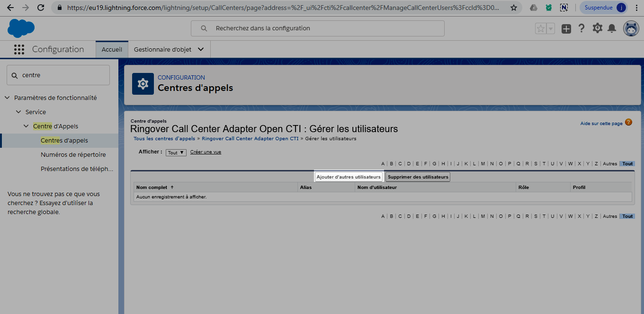Open Présentations de téléphone in the sidebar

tap(77, 169)
